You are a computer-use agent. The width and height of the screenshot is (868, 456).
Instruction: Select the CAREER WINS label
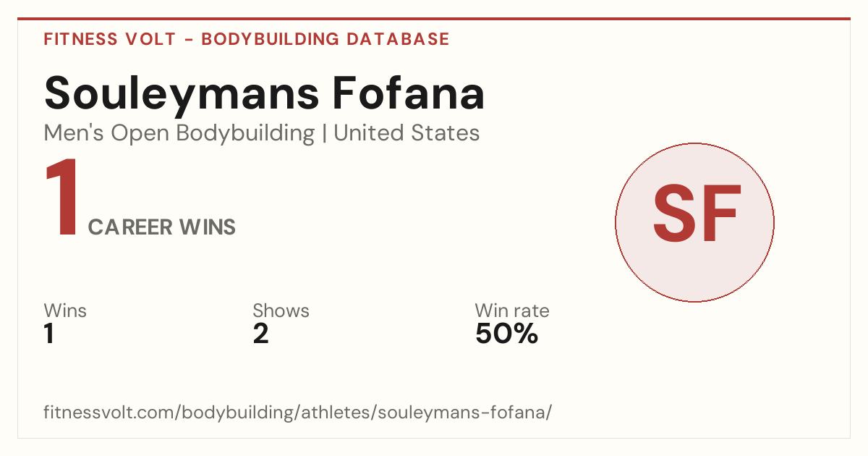click(x=161, y=227)
